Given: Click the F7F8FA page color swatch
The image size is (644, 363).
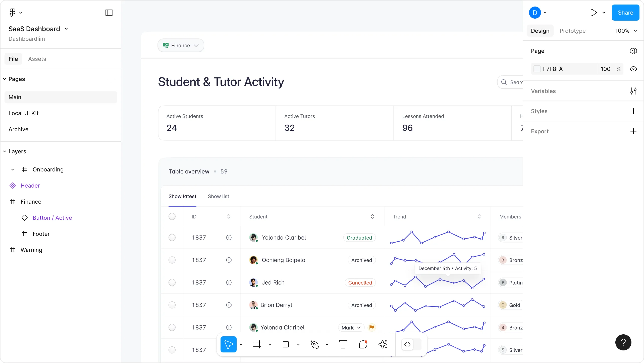Looking at the screenshot, I should click(537, 69).
